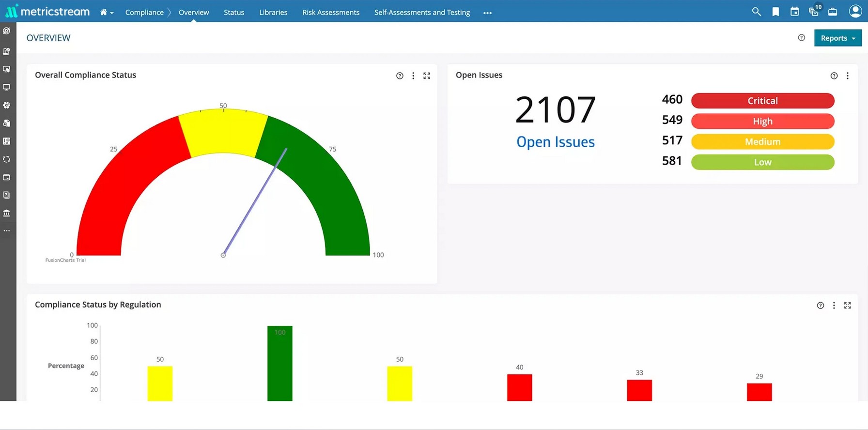
Task: Click help icon on Compliance Status by Regulation
Action: [821, 305]
